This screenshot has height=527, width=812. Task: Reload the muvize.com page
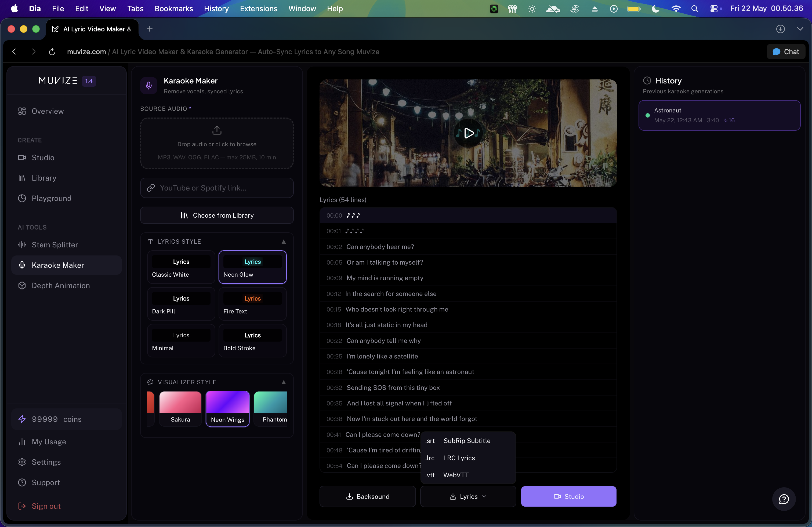click(52, 52)
